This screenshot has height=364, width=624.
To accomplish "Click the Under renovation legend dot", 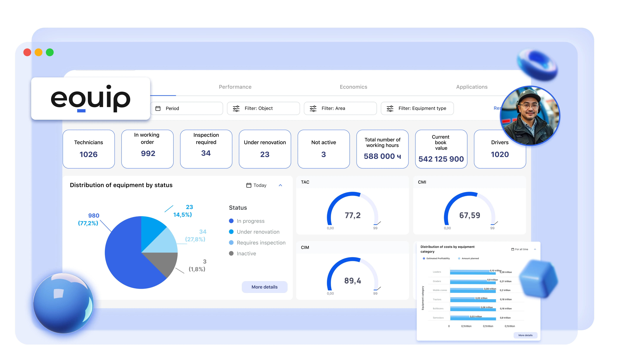I will [x=231, y=232].
